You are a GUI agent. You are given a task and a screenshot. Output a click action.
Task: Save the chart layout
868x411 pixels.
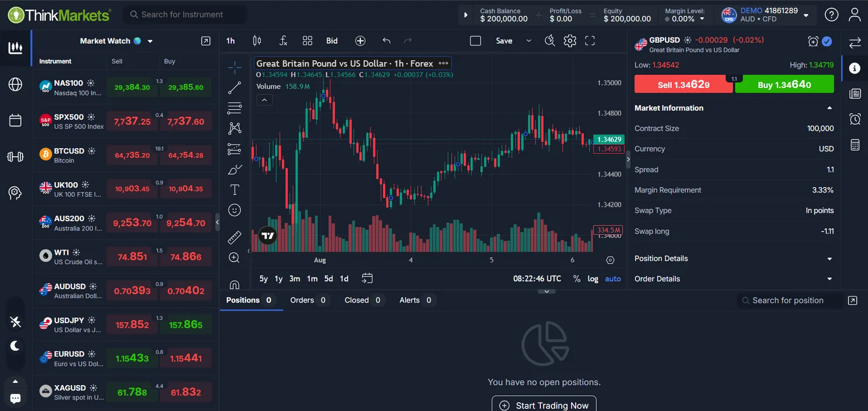504,41
